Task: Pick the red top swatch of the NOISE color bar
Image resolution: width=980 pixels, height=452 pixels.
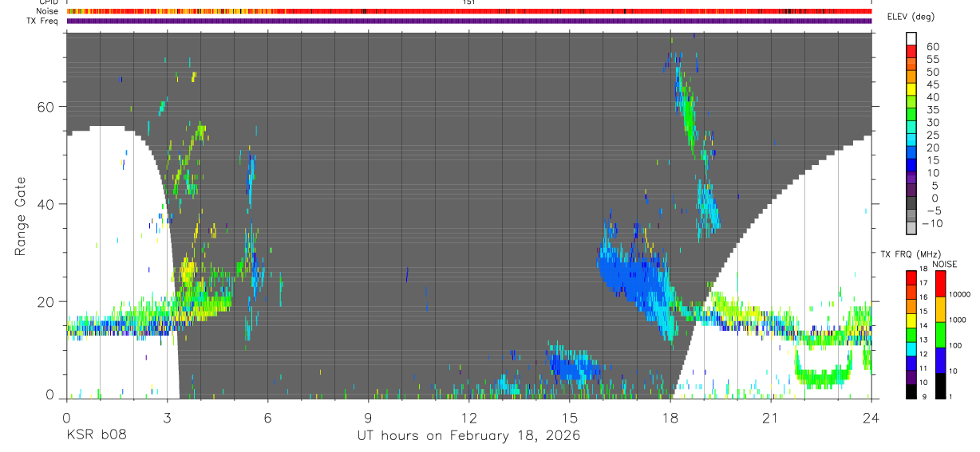Action: (939, 284)
